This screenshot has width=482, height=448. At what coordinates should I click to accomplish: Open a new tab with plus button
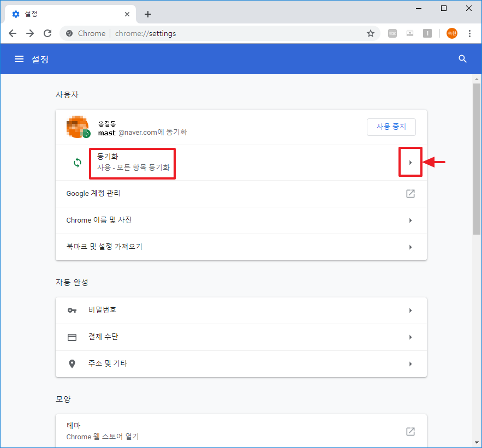click(148, 14)
